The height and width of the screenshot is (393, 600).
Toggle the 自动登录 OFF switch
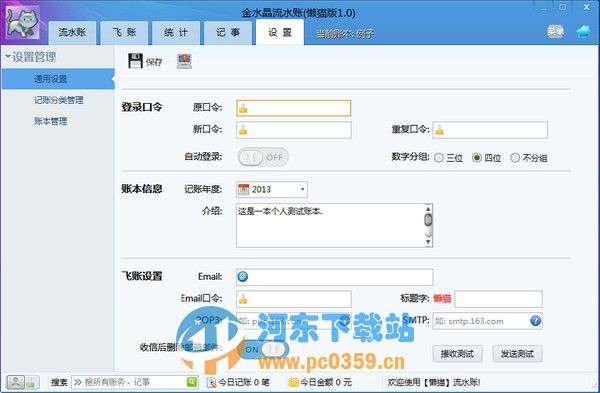point(263,157)
